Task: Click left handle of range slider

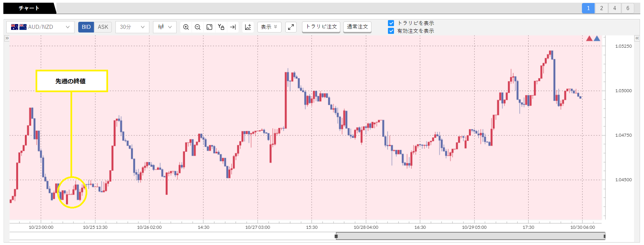Action: [336, 236]
